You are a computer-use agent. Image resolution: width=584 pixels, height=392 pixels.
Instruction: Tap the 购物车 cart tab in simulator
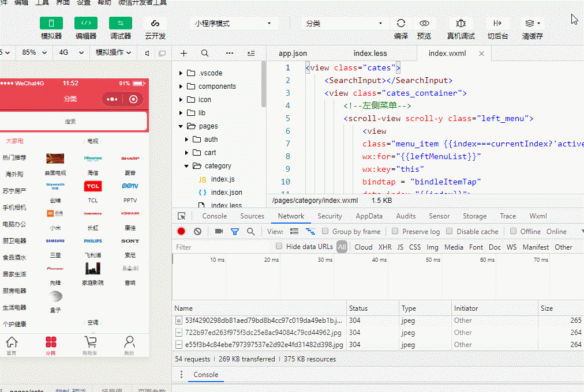pos(90,345)
